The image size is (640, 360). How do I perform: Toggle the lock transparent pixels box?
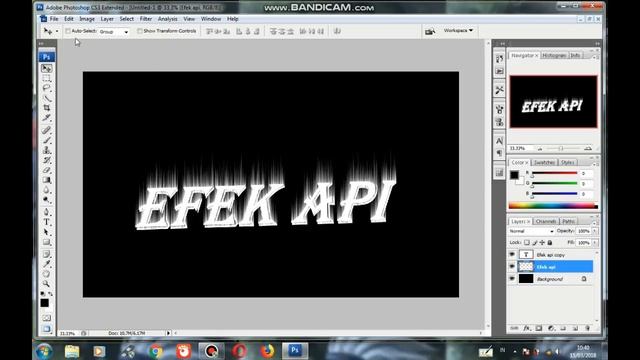tap(527, 242)
